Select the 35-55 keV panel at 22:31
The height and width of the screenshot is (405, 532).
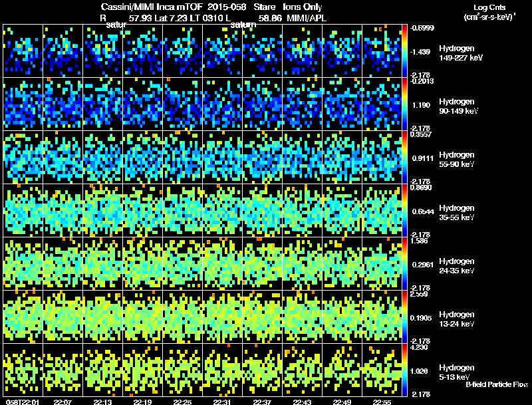point(223,211)
